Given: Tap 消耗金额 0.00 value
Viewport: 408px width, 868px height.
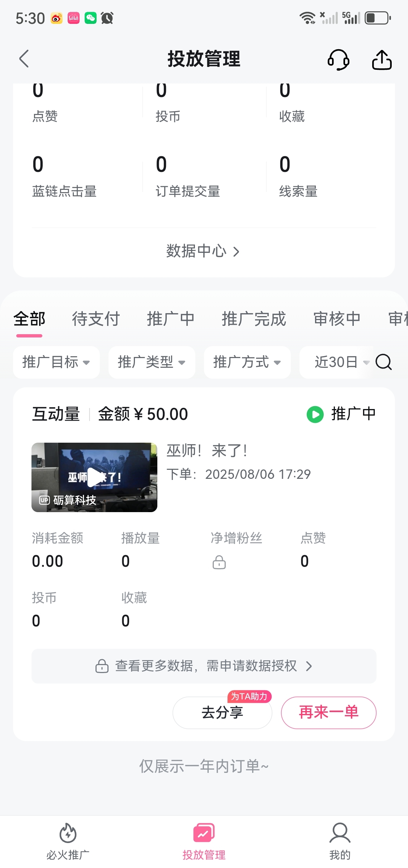Looking at the screenshot, I should click(x=47, y=561).
